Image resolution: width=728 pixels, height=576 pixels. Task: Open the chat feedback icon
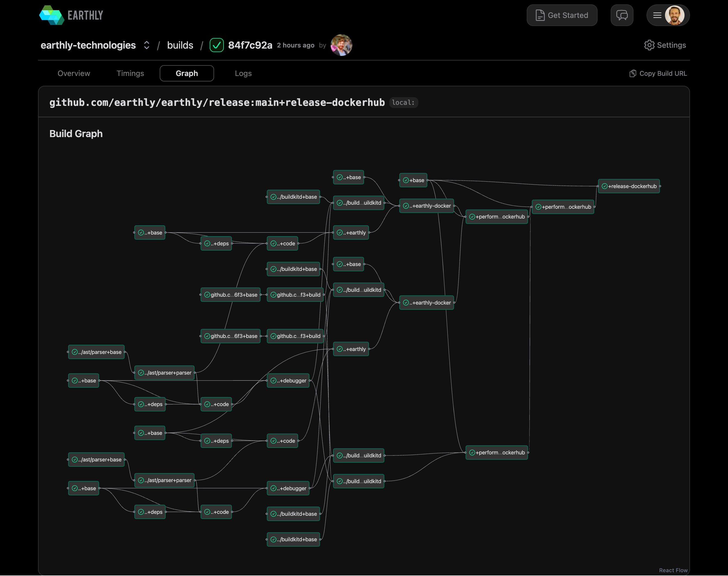point(622,15)
